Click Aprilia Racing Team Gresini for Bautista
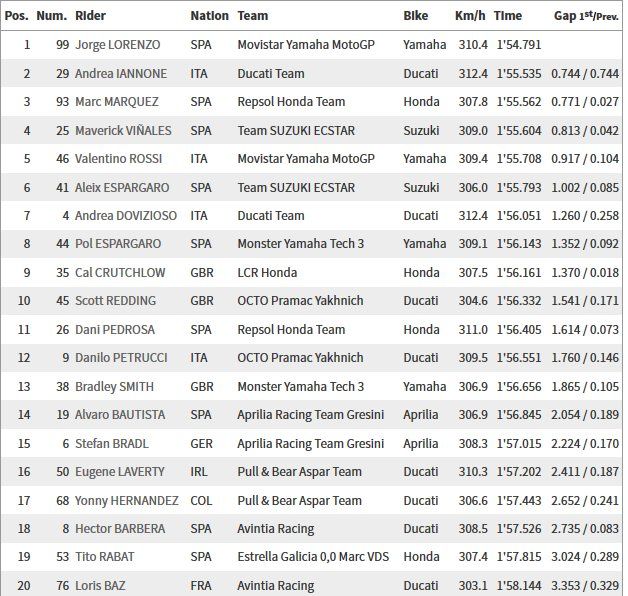Viewport: 628px width, 596px height. [310, 415]
